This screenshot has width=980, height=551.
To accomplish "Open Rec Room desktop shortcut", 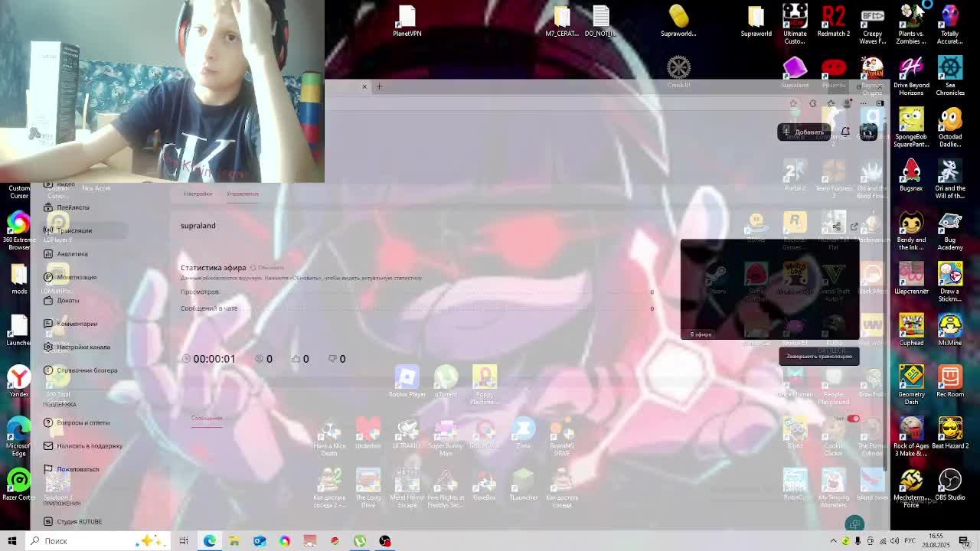I will (x=950, y=381).
